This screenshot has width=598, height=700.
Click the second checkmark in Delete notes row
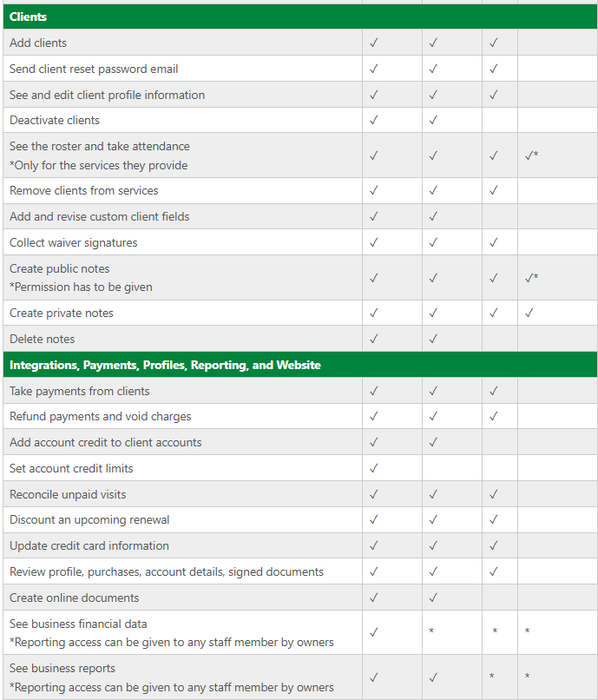(433, 339)
